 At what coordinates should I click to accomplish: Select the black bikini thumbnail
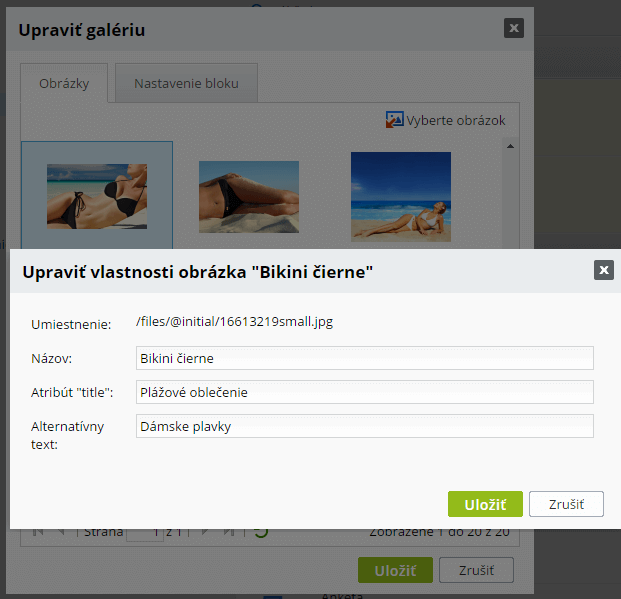(x=97, y=196)
